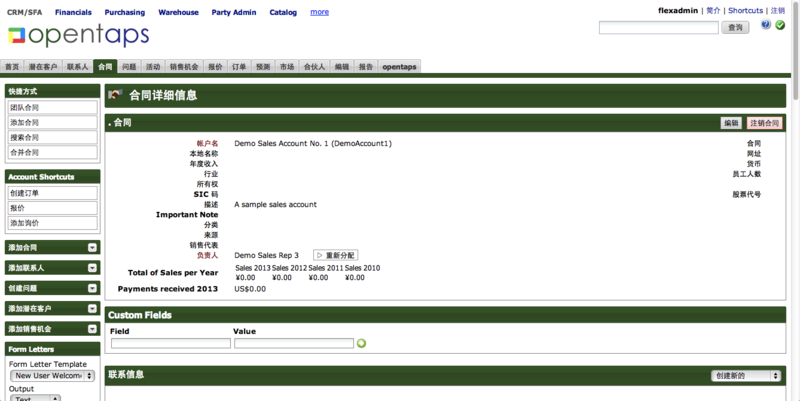Switch to the 问题 tab
Screen dimensions: 800x401
point(129,67)
